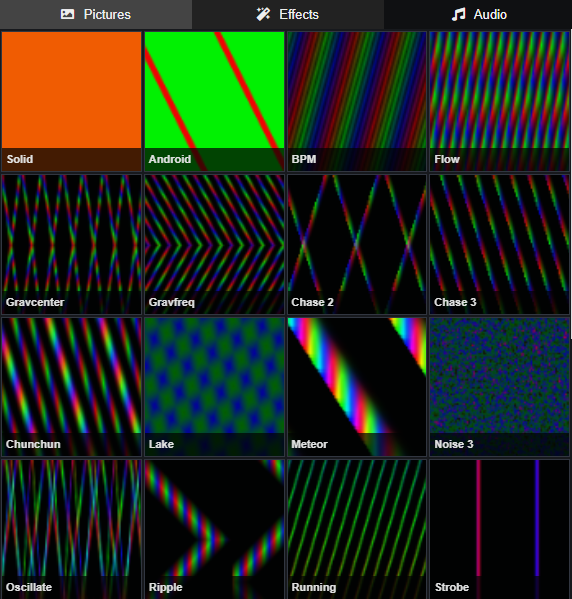The height and width of the screenshot is (599, 572).
Task: Select the Oscillate effect
Action: click(x=71, y=529)
